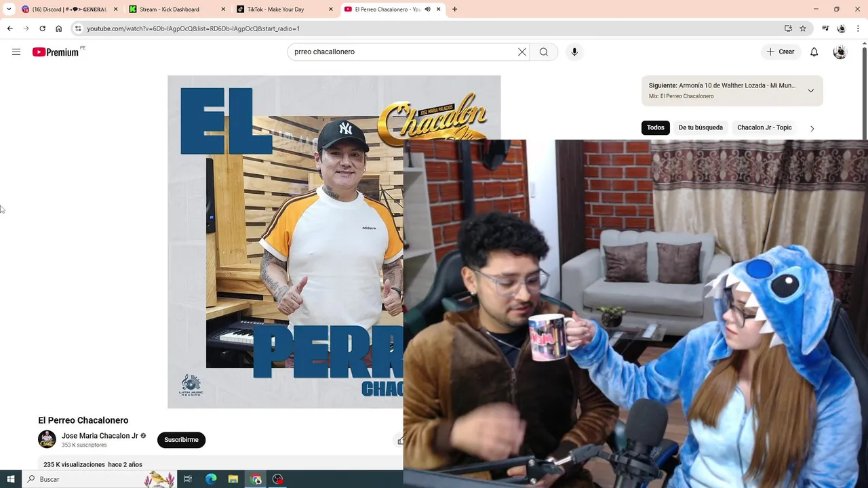The height and width of the screenshot is (488, 868).
Task: Open File Explorer from the taskbar
Action: (x=233, y=479)
